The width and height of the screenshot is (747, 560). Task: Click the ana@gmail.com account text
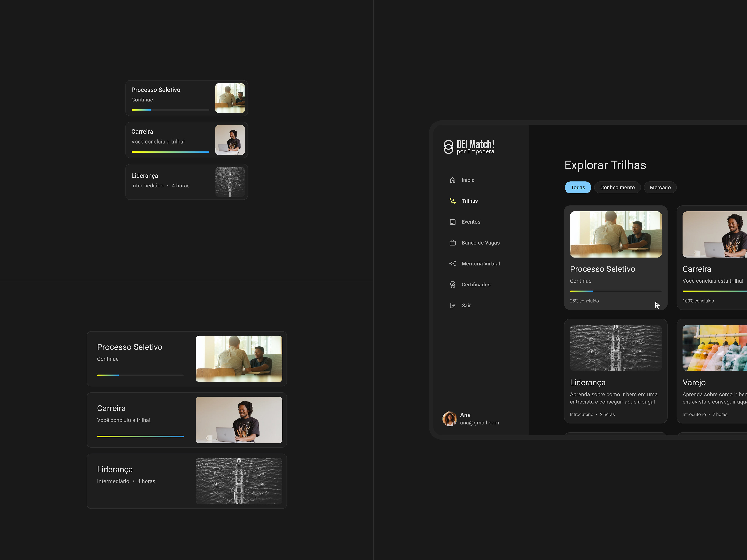pyautogui.click(x=479, y=423)
